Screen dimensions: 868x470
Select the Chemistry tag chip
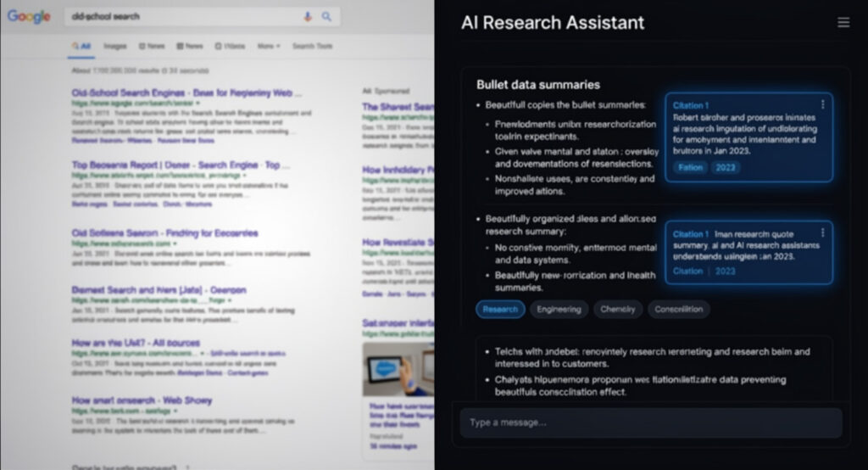tap(618, 310)
